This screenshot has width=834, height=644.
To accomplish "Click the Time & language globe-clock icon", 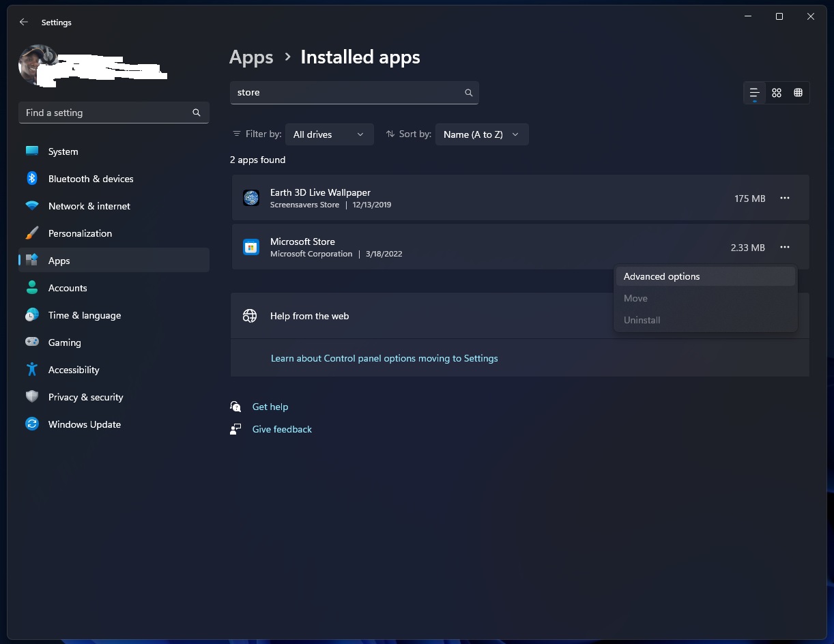I will pyautogui.click(x=32, y=315).
